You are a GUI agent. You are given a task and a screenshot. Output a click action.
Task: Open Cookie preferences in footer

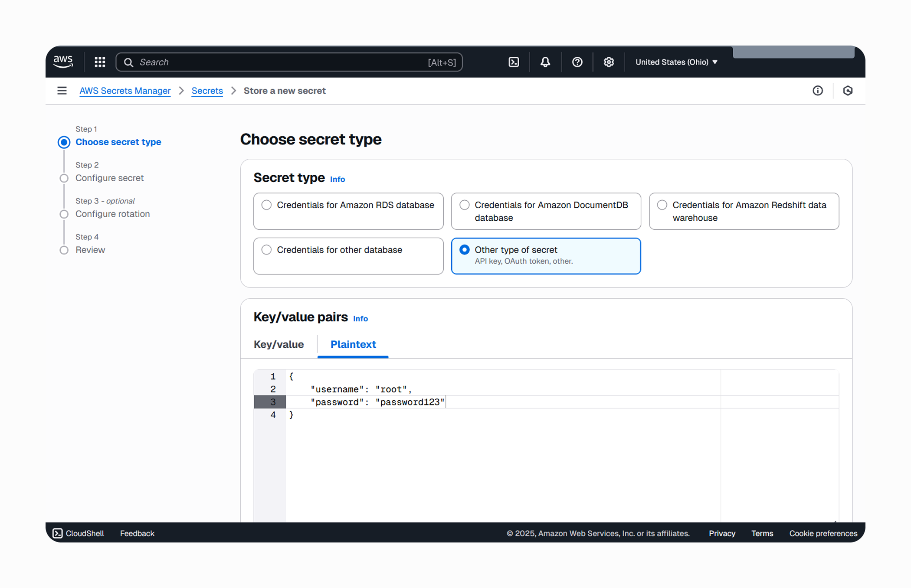tap(823, 533)
